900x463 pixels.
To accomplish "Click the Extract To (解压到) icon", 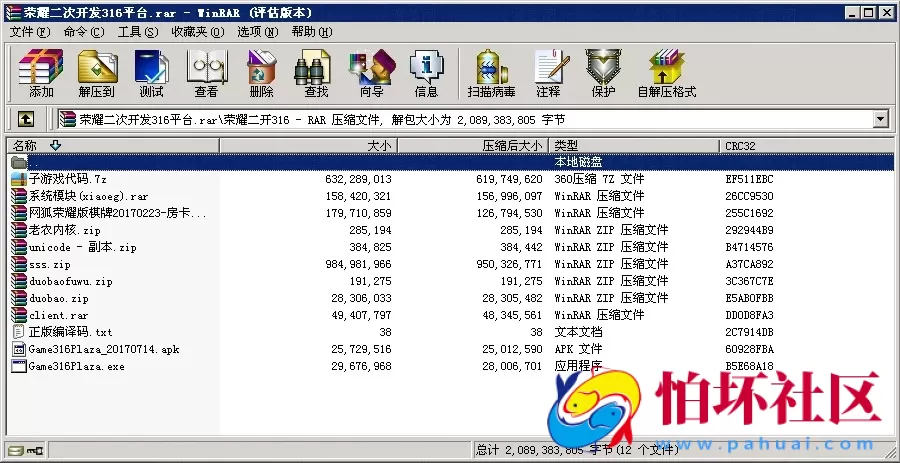I will point(97,73).
